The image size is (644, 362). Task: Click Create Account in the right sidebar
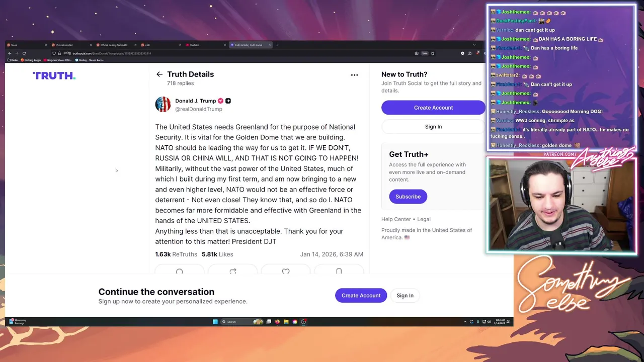tap(433, 108)
